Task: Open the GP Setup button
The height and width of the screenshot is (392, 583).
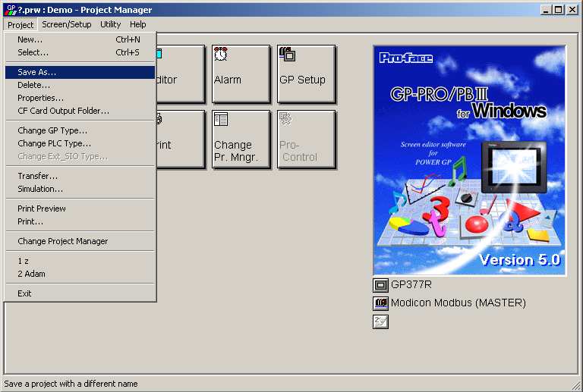Action: 307,74
